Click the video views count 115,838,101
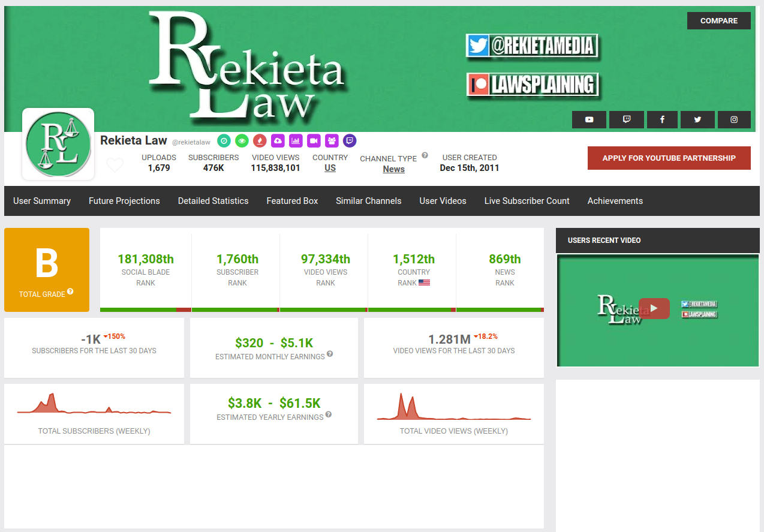 click(275, 168)
